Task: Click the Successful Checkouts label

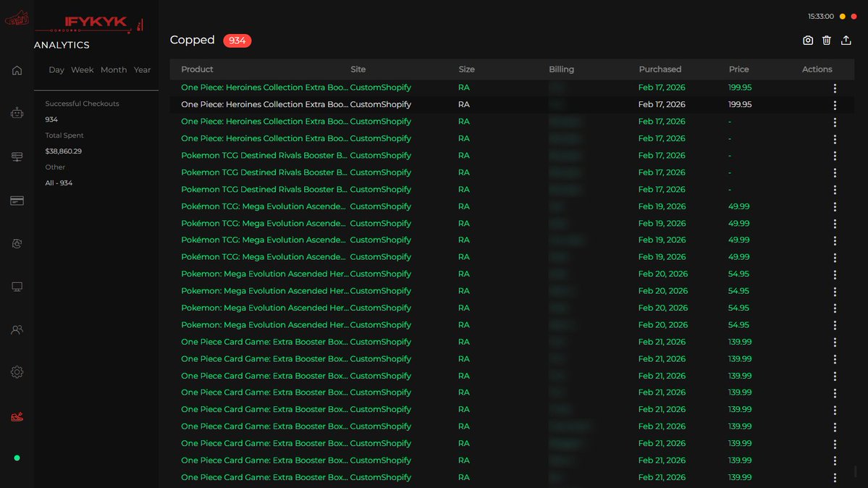Action: pyautogui.click(x=82, y=104)
